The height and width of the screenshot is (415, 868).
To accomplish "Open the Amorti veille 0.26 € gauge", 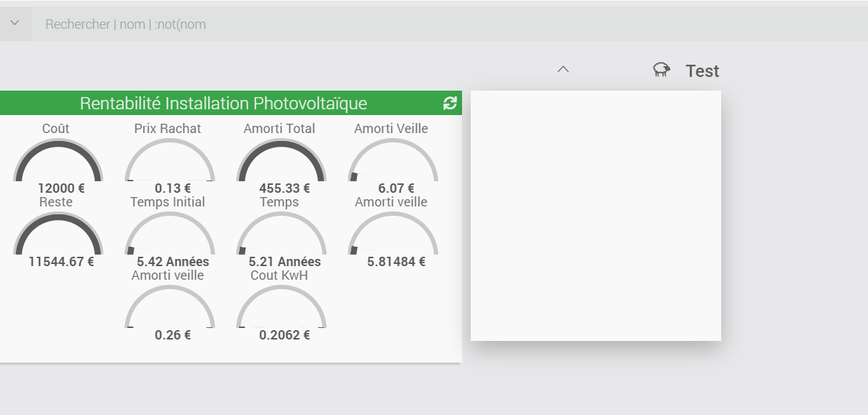I will point(170,306).
